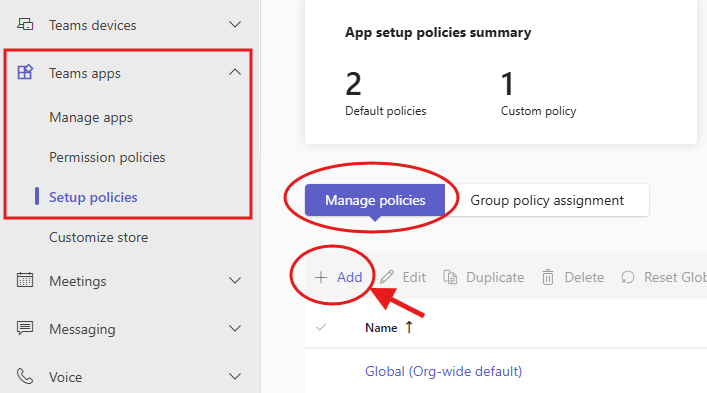Expand the Teams devices chevron
707x393 pixels.
(x=235, y=24)
